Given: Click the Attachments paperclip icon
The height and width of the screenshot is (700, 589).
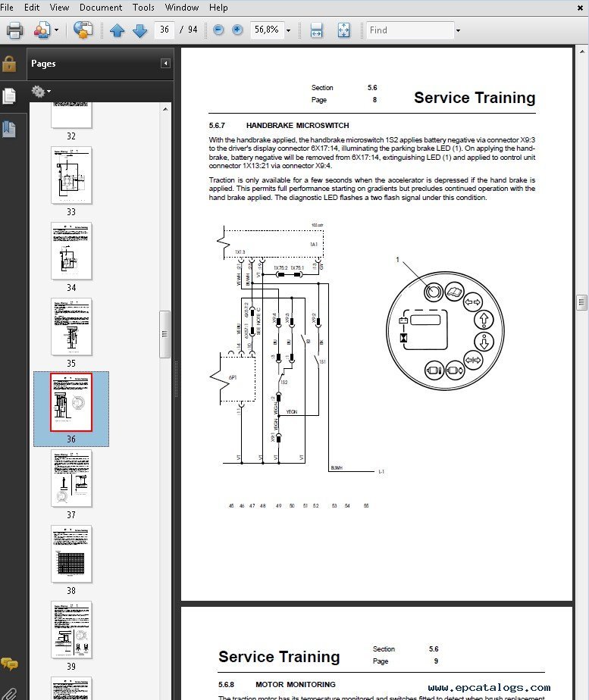Looking at the screenshot, I should point(9,693).
